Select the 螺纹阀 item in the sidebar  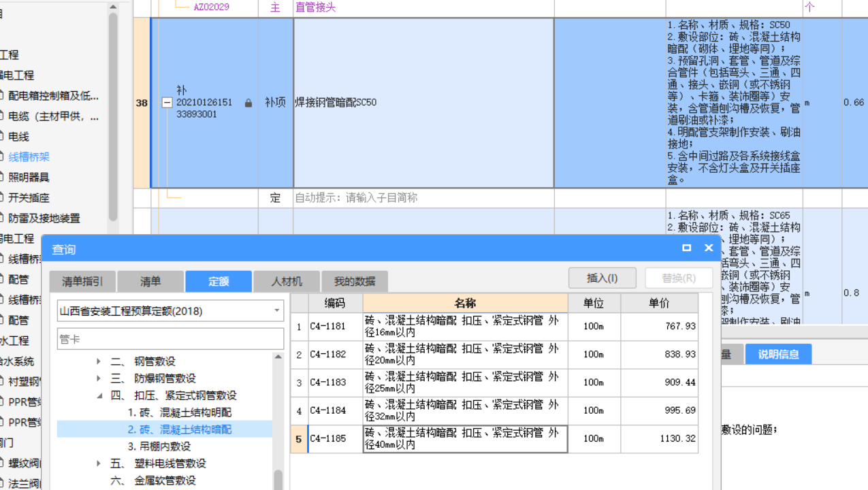[x=25, y=463]
